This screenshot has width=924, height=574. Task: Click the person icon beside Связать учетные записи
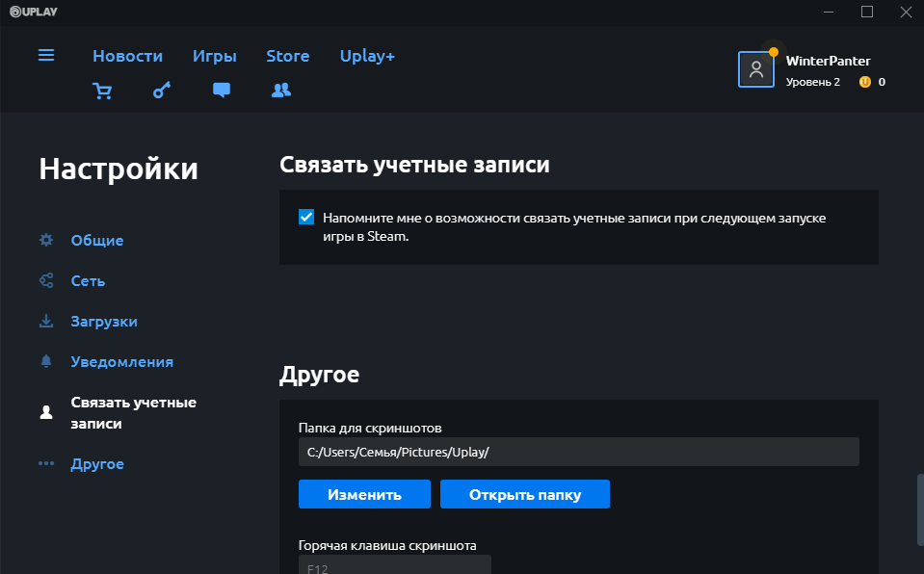46,412
